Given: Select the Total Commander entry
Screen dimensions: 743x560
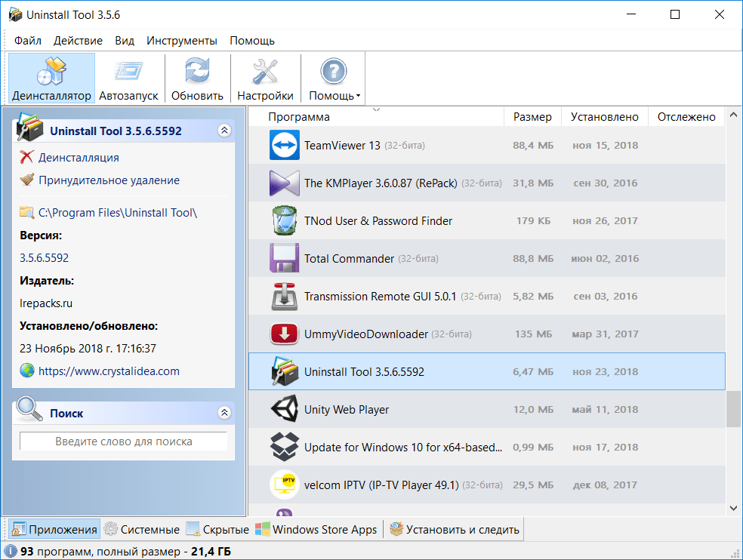Looking at the screenshot, I should click(x=350, y=259).
